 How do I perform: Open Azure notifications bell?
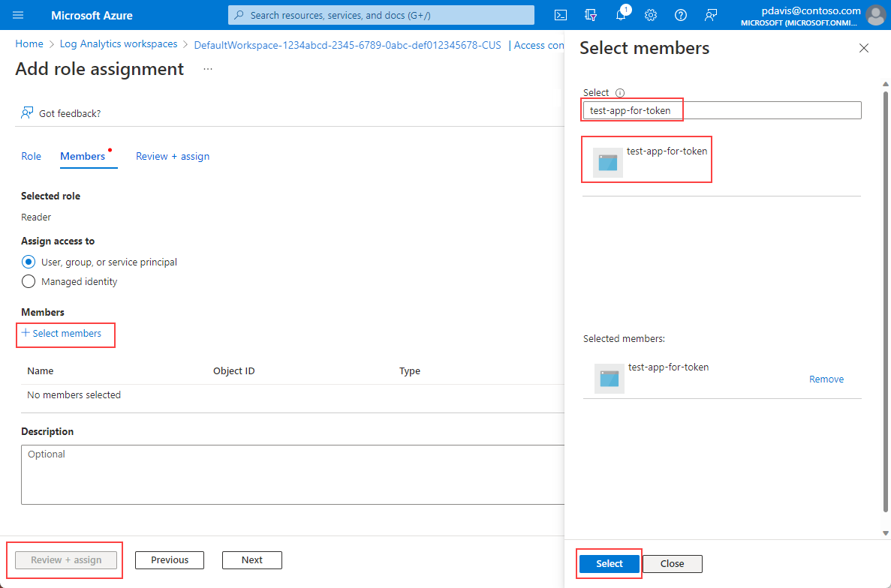[x=621, y=14]
